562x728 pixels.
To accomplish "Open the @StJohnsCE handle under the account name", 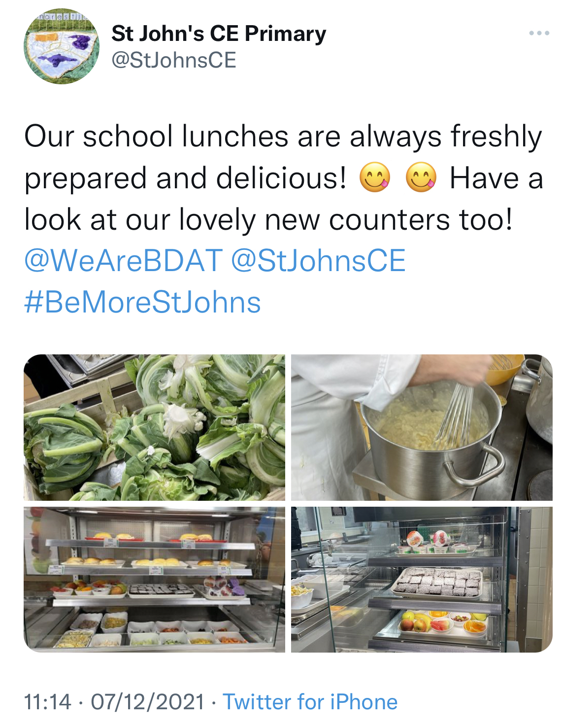I will tap(174, 60).
